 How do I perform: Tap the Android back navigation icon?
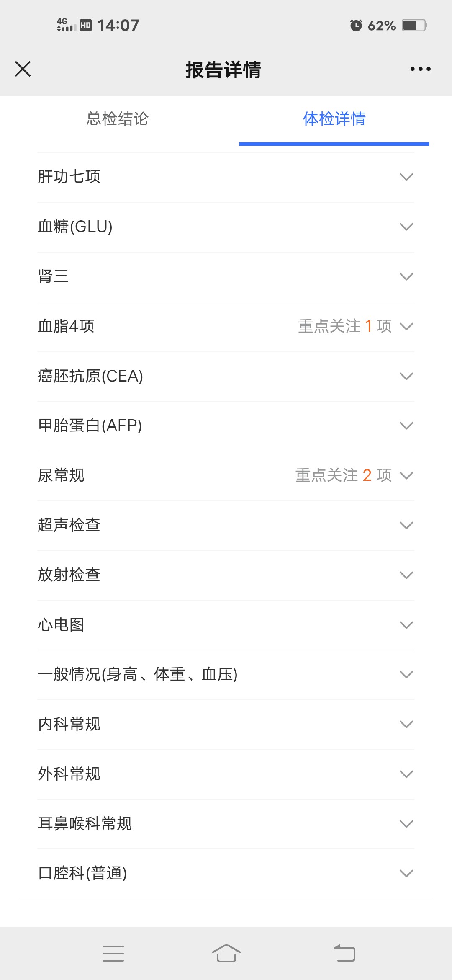[344, 953]
